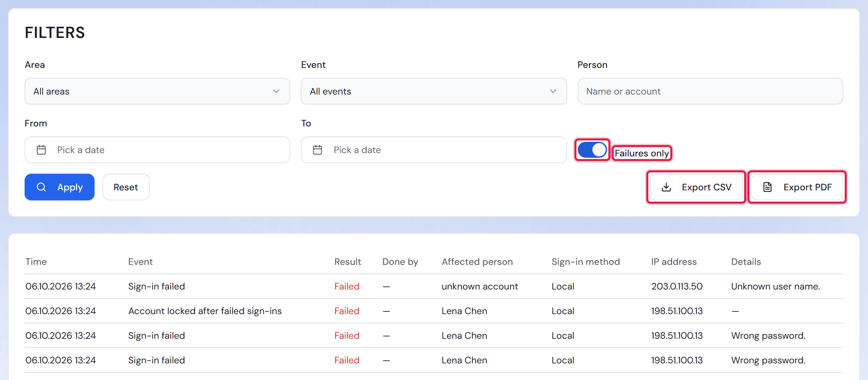
Task: Open the From date picker field
Action: [x=157, y=150]
